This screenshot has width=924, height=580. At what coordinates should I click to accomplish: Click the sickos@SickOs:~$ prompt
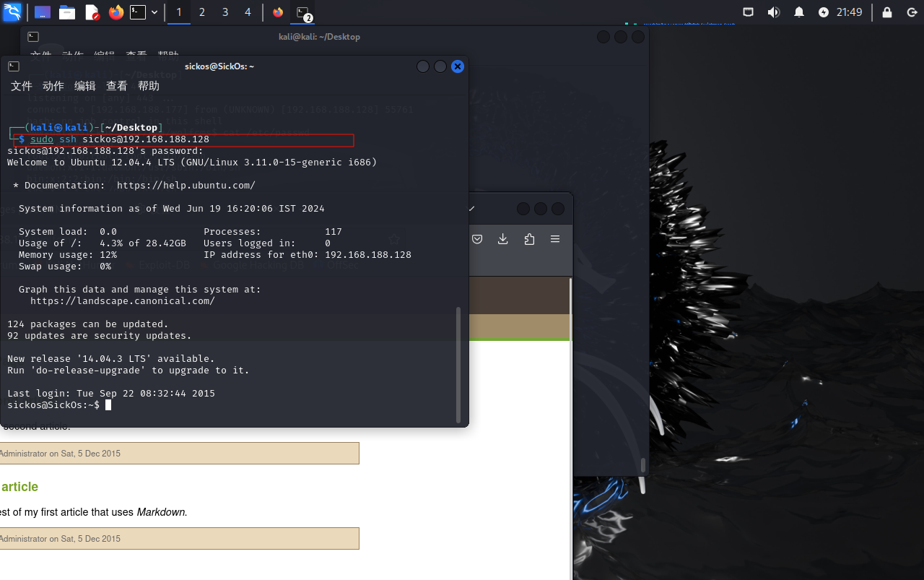point(53,405)
